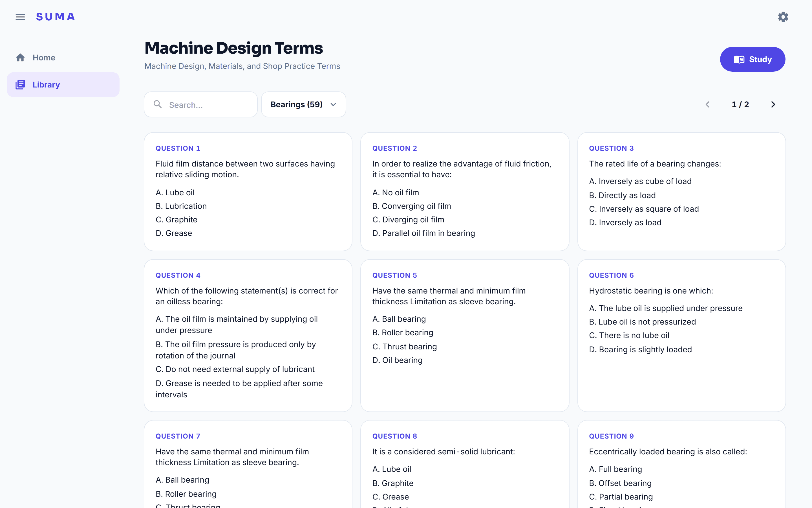
Task: Select B. Roller bearing in Question 7
Action: pos(186,494)
